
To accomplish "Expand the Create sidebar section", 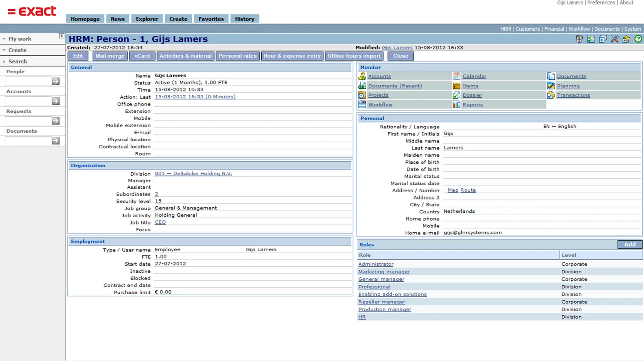I will click(17, 50).
